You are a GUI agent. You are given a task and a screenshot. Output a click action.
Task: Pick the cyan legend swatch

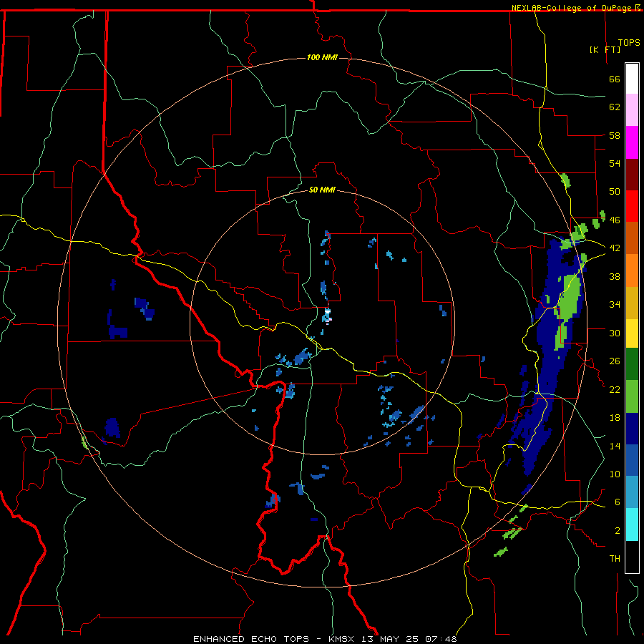tap(632, 525)
